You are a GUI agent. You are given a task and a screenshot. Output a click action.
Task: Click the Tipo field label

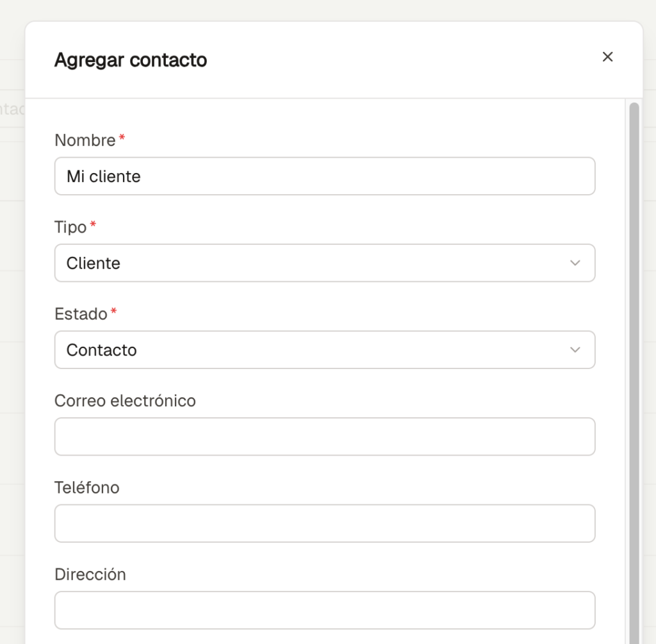pos(70,227)
